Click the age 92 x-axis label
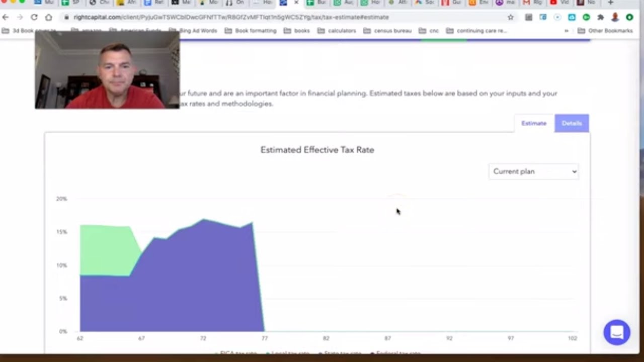644x362 pixels. (449, 338)
